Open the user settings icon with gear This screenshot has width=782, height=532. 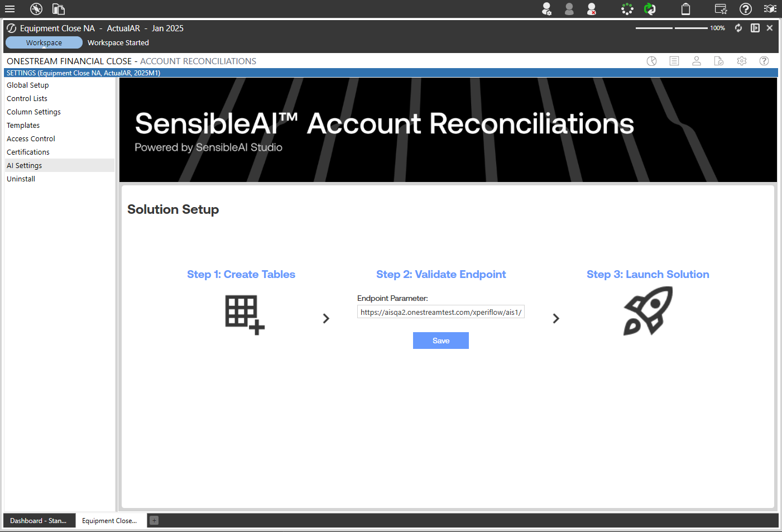pos(547,9)
